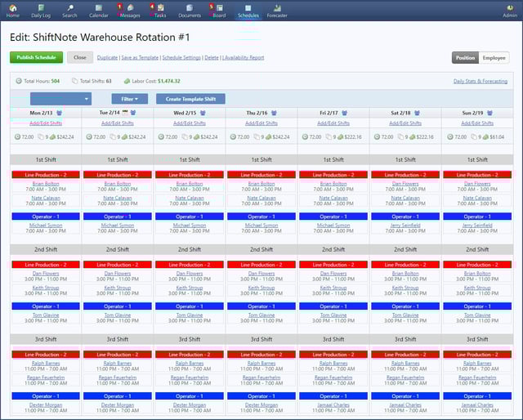Expand the Filter dropdown
523x420 pixels.
click(129, 99)
